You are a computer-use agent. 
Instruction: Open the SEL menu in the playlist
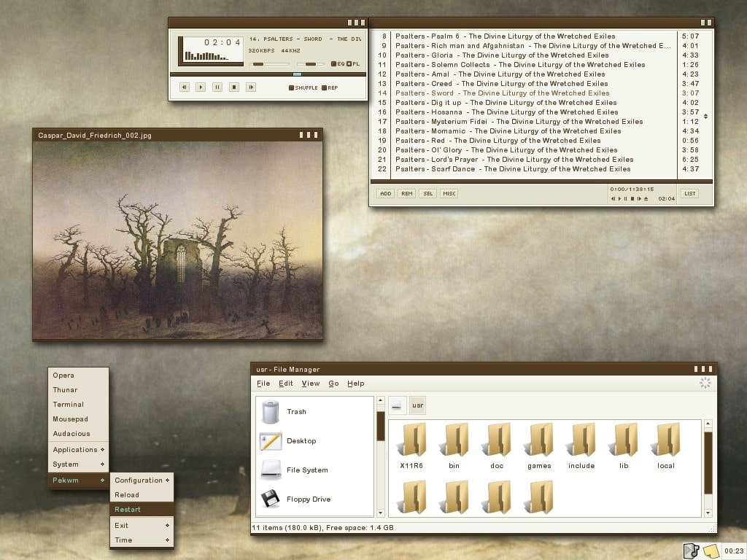tap(428, 193)
